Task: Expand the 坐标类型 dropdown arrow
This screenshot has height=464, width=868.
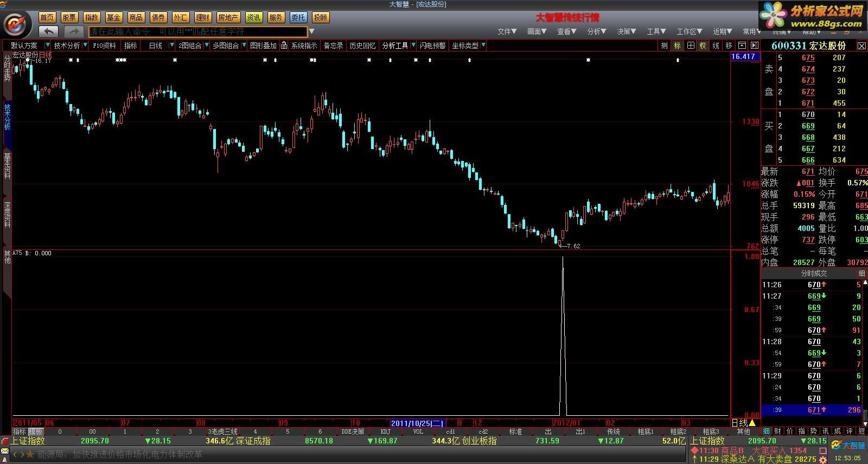Action: coord(483,46)
